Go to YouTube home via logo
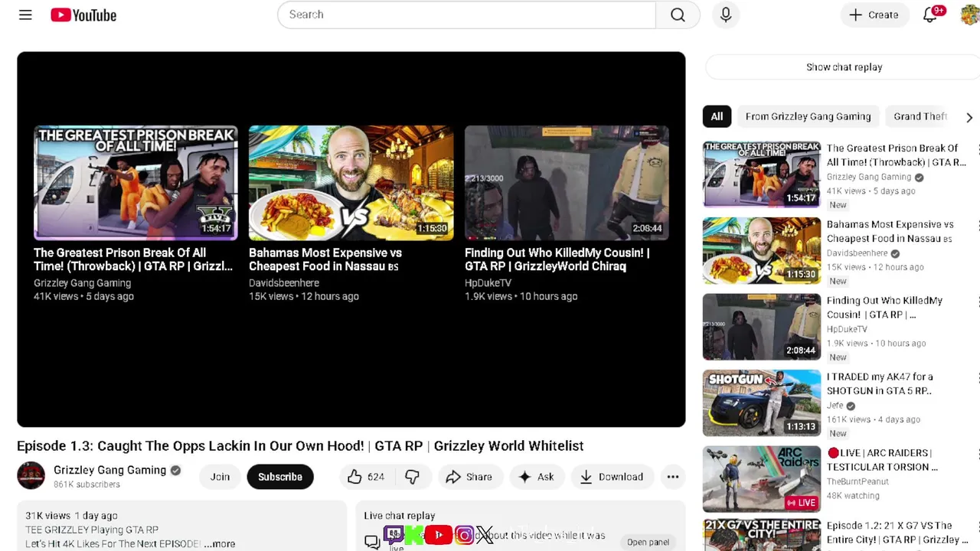This screenshot has height=551, width=980. [83, 15]
